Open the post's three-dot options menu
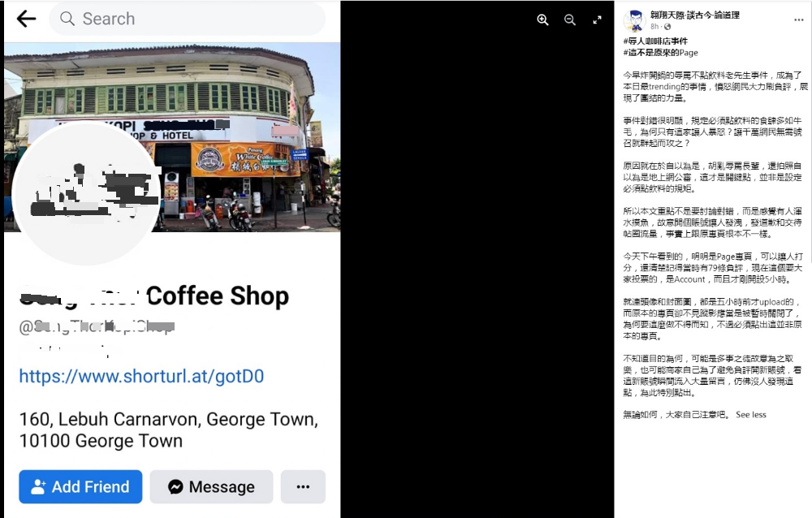Image resolution: width=812 pixels, height=518 pixels. [x=798, y=19]
